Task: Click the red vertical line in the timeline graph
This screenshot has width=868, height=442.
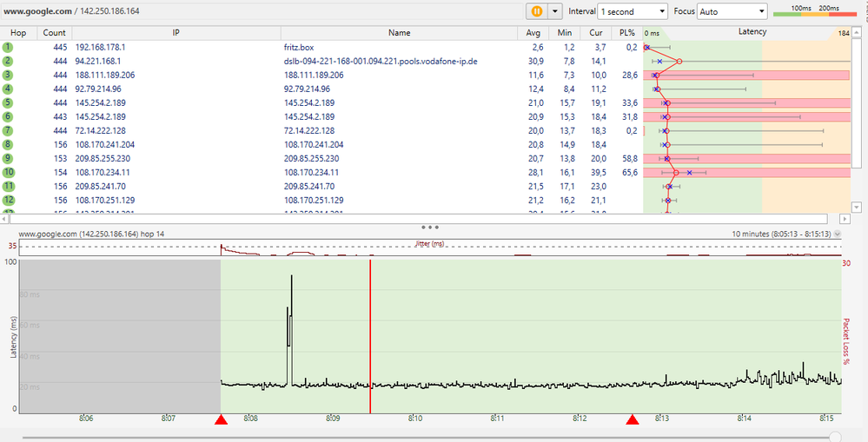Action: (370, 336)
